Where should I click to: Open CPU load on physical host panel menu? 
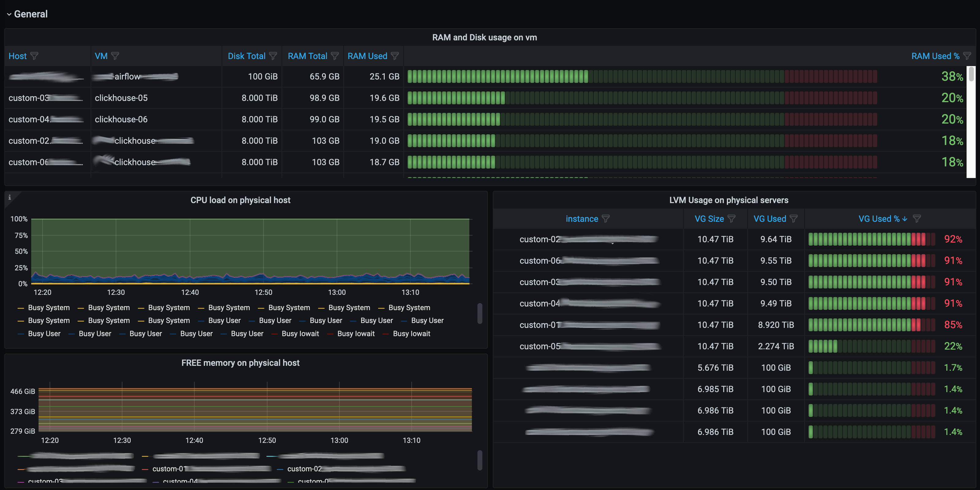coord(240,200)
